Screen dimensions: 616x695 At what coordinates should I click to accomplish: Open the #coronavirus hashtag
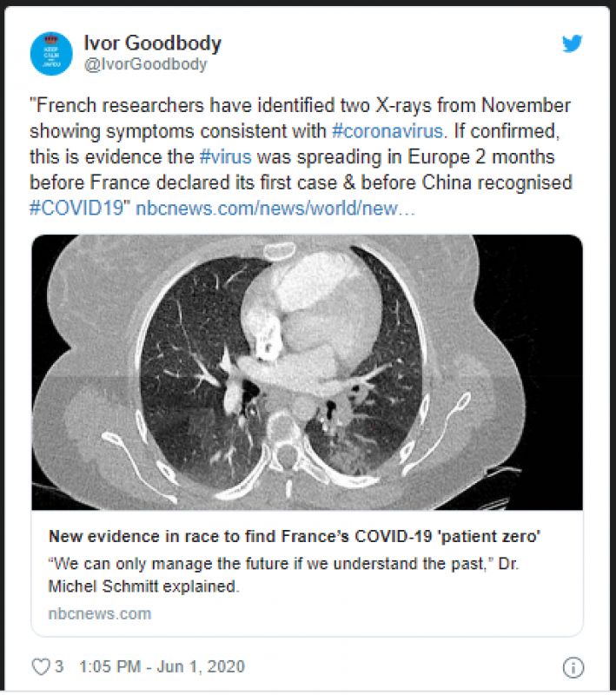coord(387,132)
